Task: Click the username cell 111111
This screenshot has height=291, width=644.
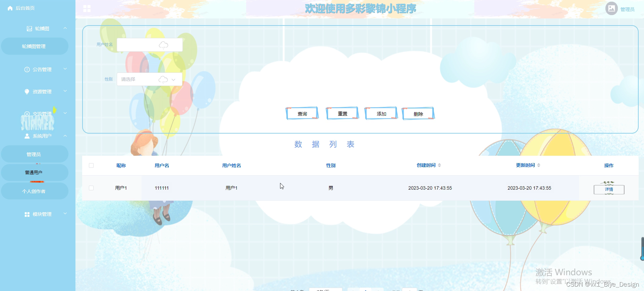Action: (x=162, y=188)
